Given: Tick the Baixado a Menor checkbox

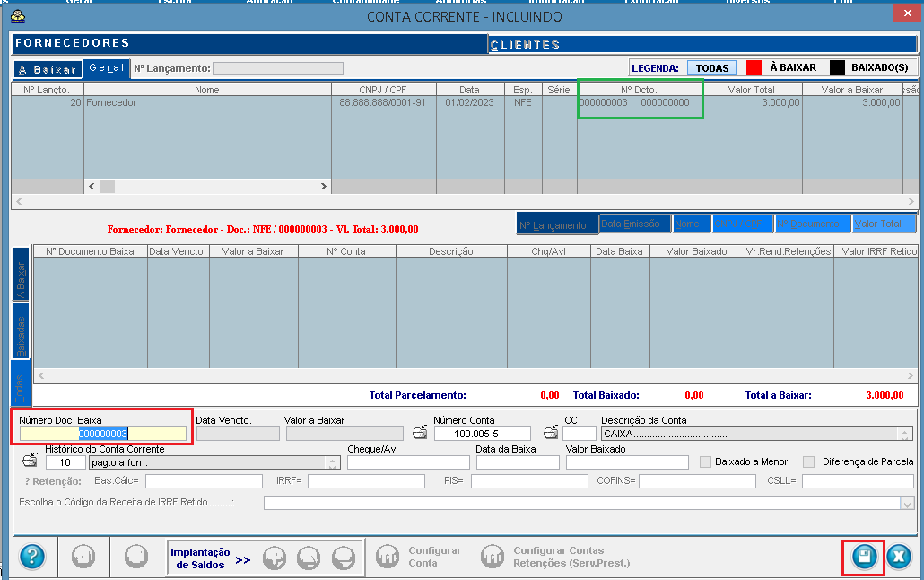Looking at the screenshot, I should coord(705,462).
